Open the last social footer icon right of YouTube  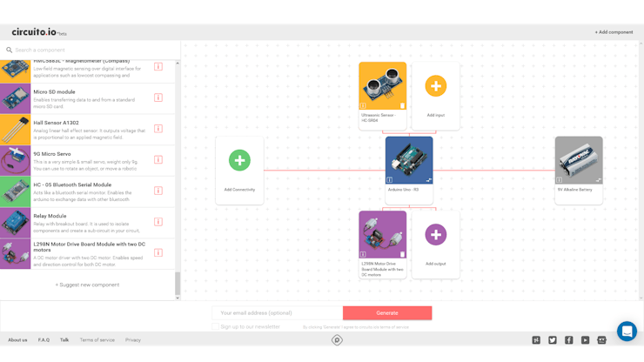601,340
